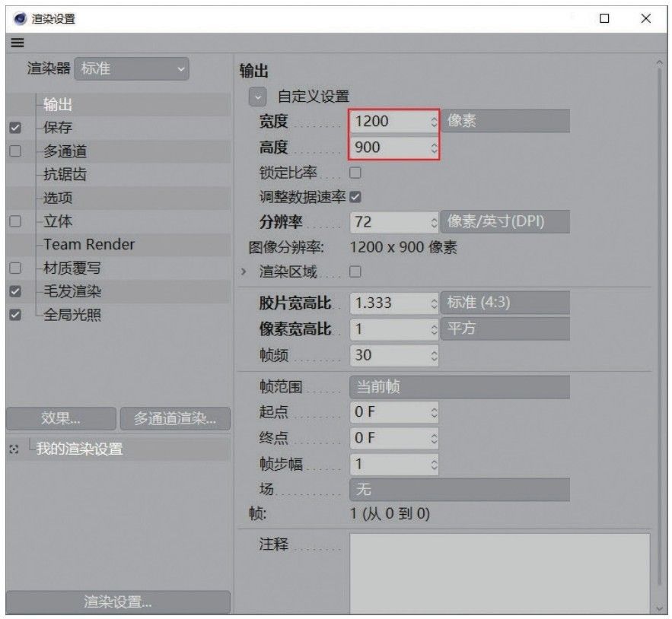Disable the 调整数据速率 checkbox
Image resolution: width=672 pixels, height=619 pixels.
[355, 197]
